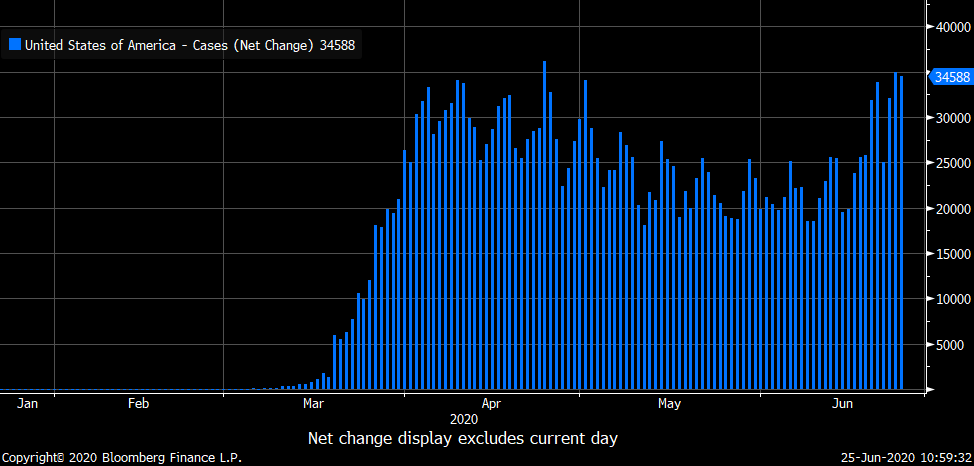Select the 15000 y-axis tick label

(x=951, y=254)
